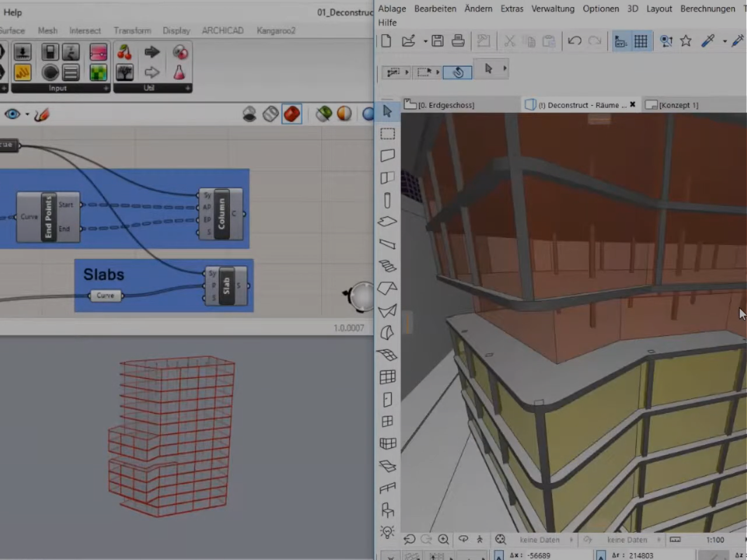Click the Slab component in Grasshopper canvas
The width and height of the screenshot is (747, 560).
(x=226, y=286)
